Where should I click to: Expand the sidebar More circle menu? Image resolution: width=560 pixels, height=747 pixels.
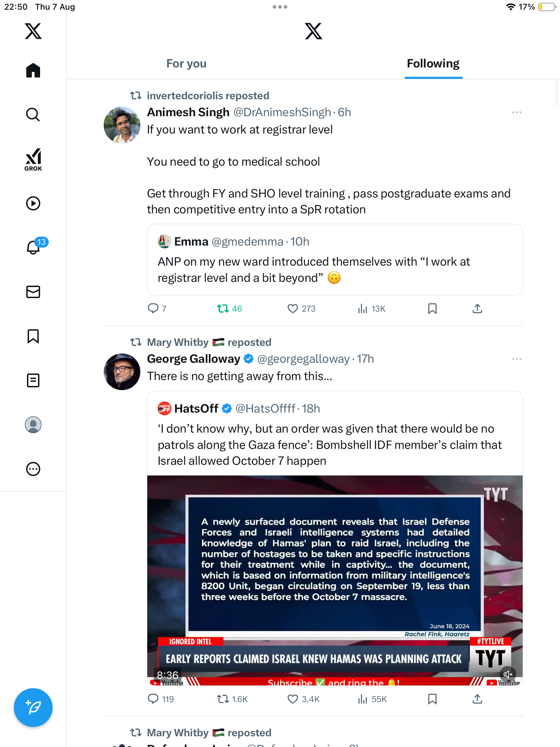tap(33, 469)
